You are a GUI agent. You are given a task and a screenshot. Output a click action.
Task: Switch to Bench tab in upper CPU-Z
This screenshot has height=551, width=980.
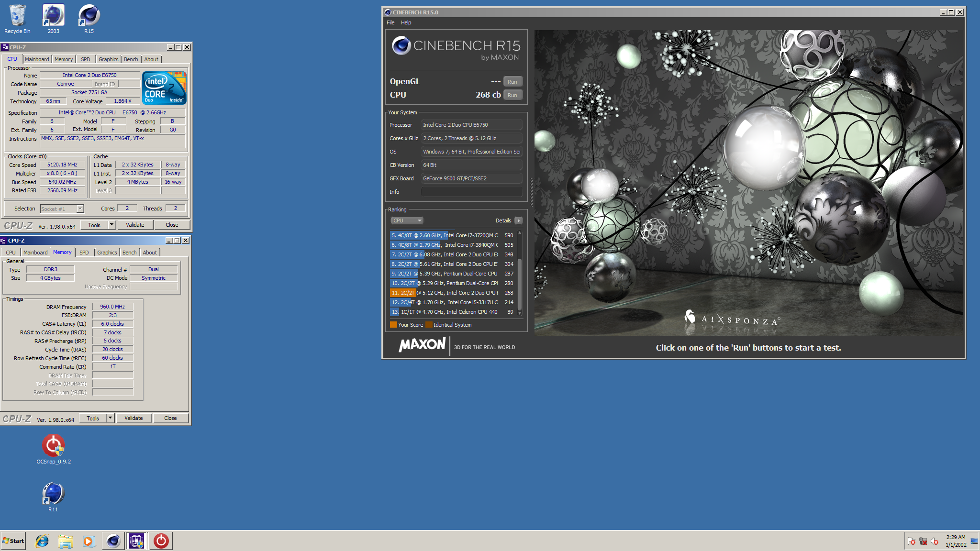[x=131, y=59]
